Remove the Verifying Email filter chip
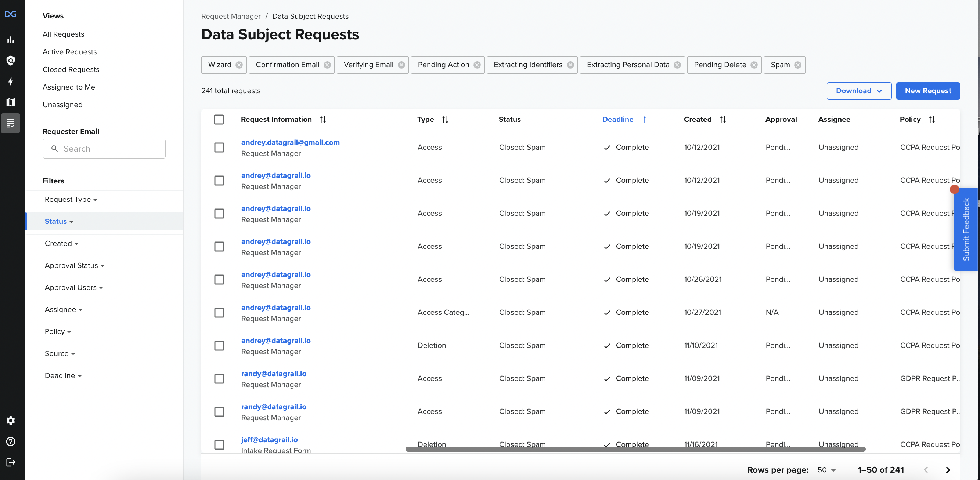 (401, 65)
